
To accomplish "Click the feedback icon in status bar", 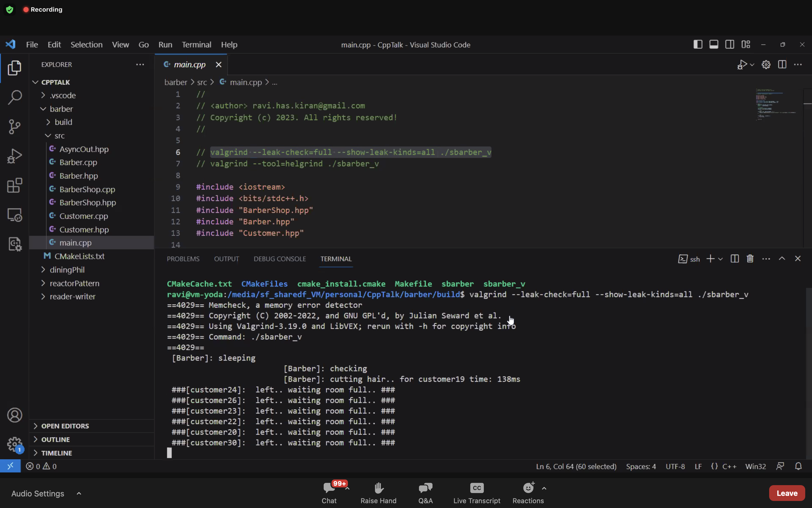I will coord(780,466).
